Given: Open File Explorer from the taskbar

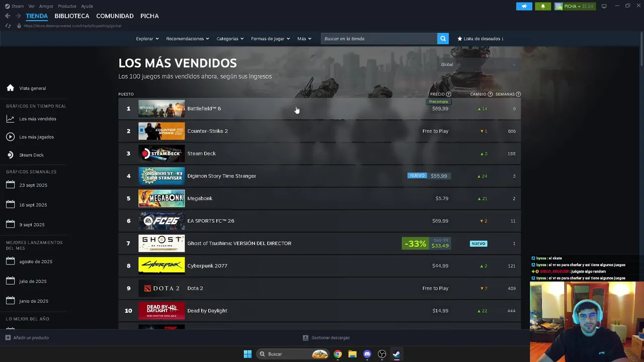Looking at the screenshot, I should click(x=352, y=354).
